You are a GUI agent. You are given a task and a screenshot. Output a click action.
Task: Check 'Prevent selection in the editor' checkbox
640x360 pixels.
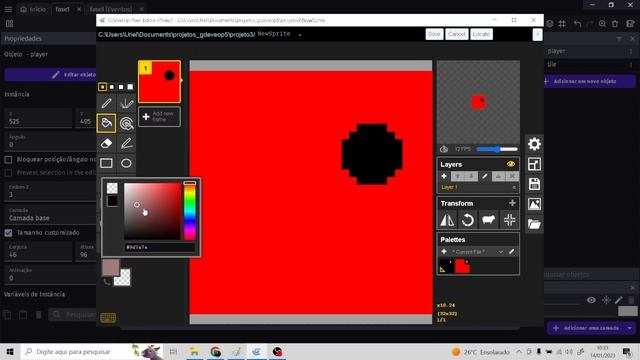[x=8, y=173]
